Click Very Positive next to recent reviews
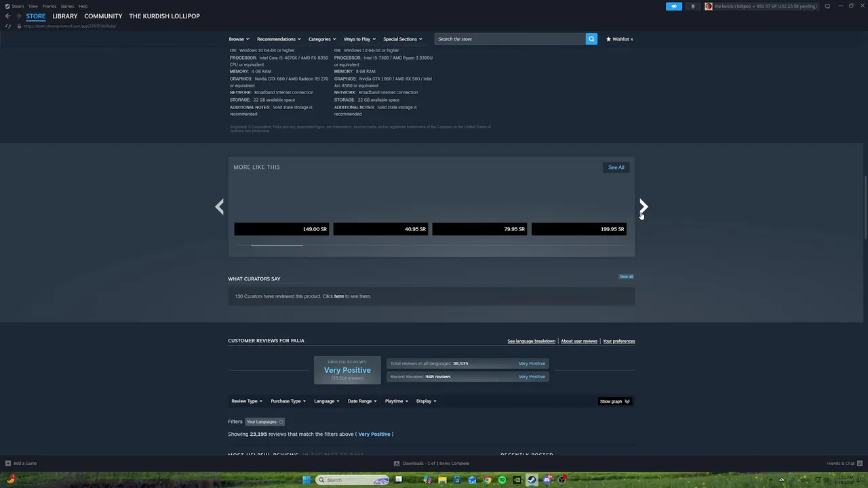 tap(532, 376)
